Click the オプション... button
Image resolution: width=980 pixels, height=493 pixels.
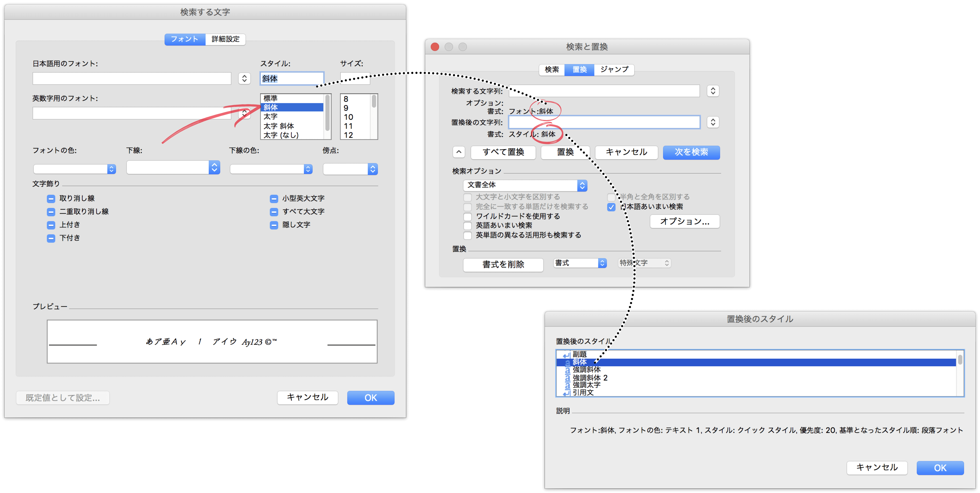685,221
